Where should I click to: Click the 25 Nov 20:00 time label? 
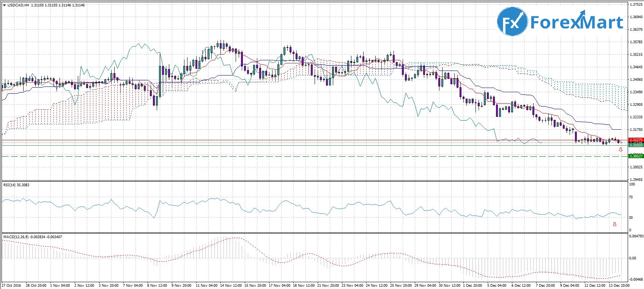coord(401,286)
